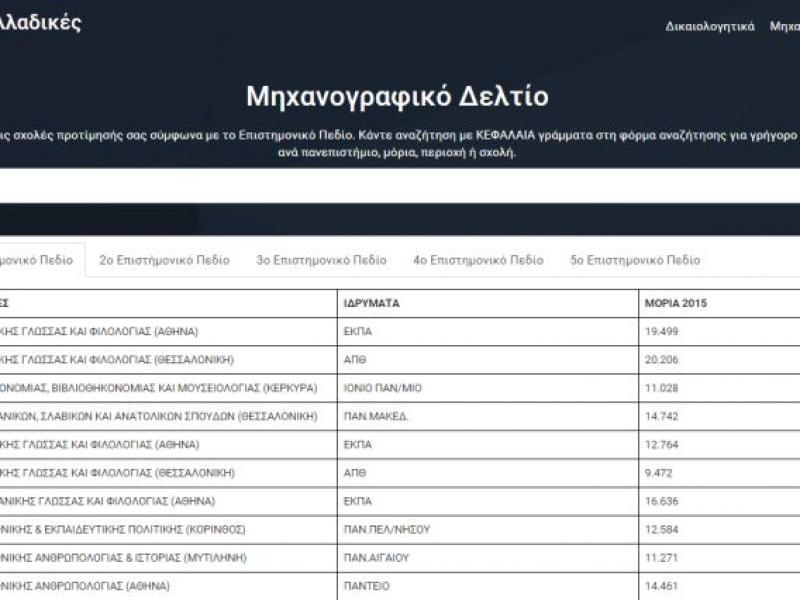Click the 20.206 score cell

click(663, 359)
